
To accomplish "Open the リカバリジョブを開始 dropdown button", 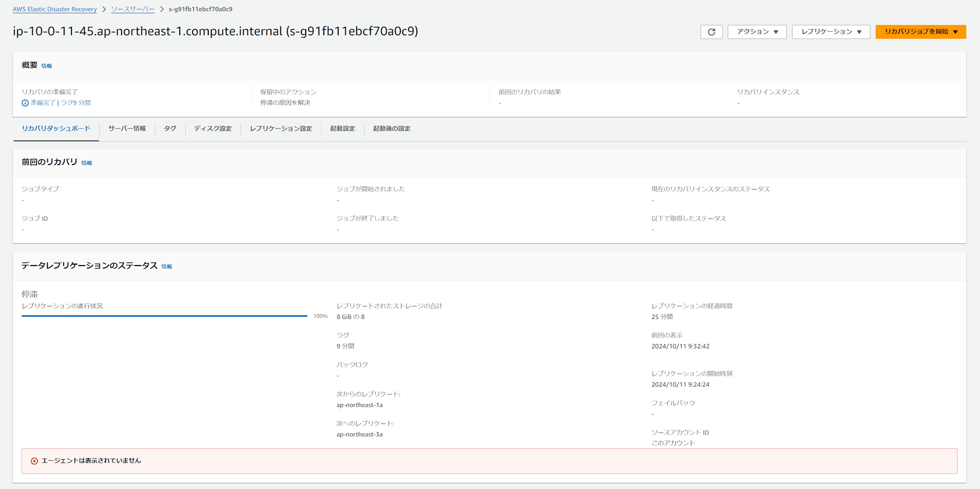I will pos(921,32).
